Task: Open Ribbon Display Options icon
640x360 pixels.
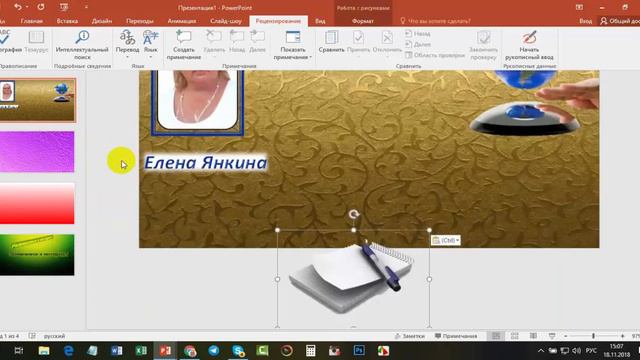Action: pyautogui.click(x=579, y=7)
